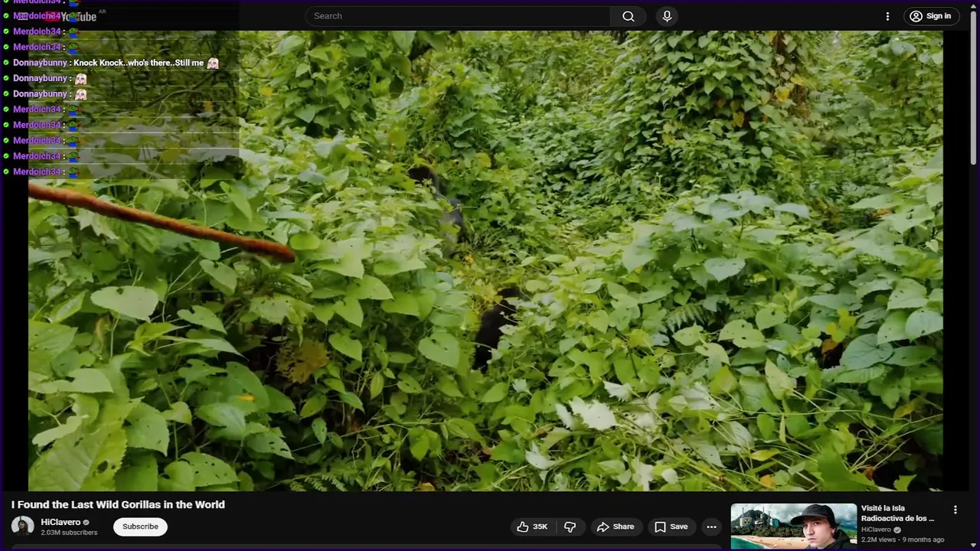Open the HiClavero channel avatar
This screenshot has height=551, width=980.
point(22,527)
